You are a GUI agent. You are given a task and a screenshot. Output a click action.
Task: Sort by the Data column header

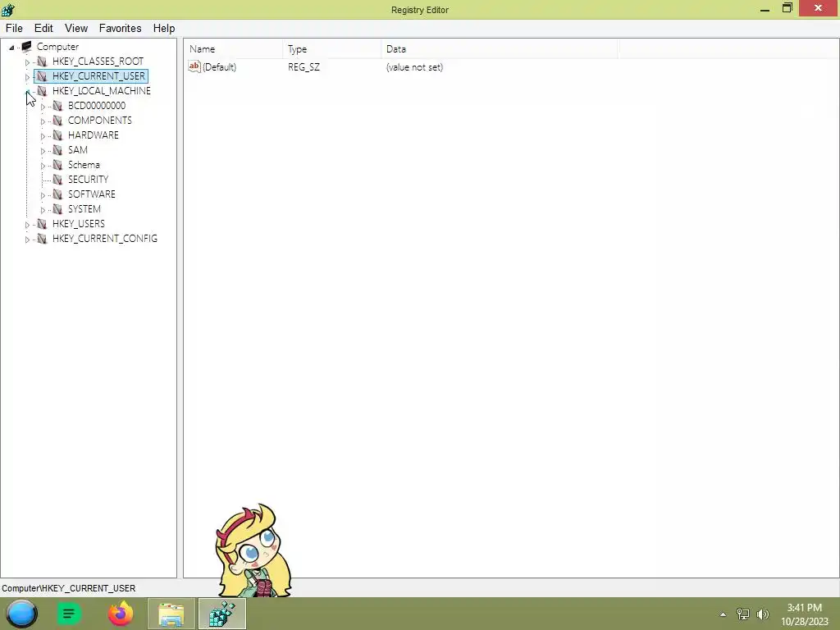(500, 48)
